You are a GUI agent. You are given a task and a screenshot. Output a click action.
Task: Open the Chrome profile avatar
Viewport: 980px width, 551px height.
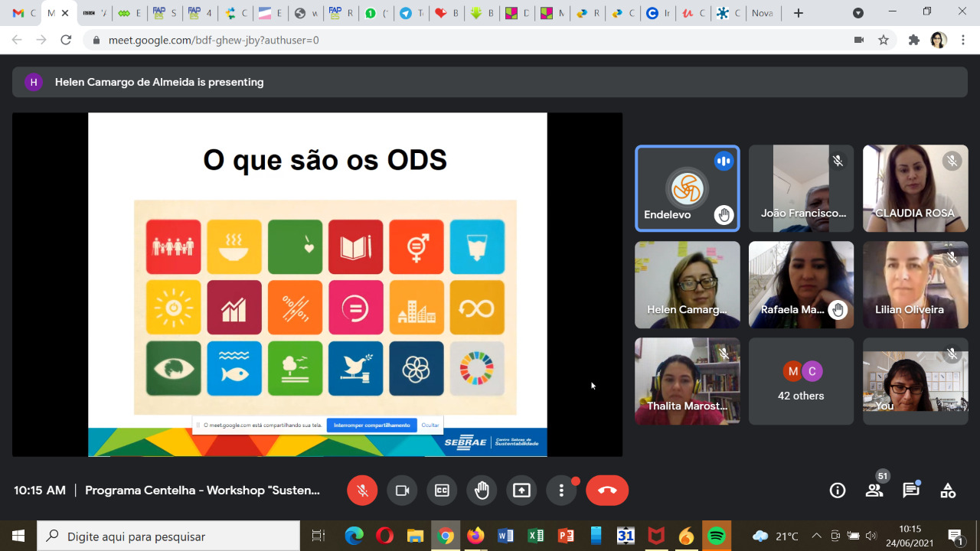[x=939, y=40]
